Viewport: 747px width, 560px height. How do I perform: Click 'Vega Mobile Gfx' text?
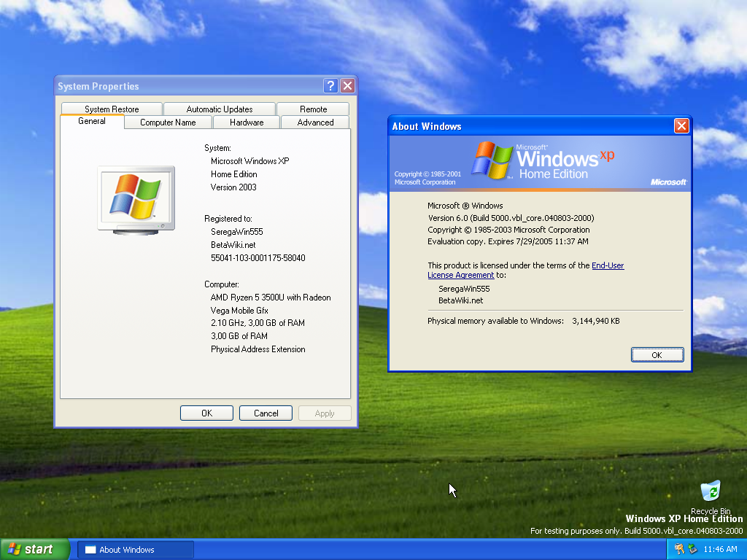point(239,311)
